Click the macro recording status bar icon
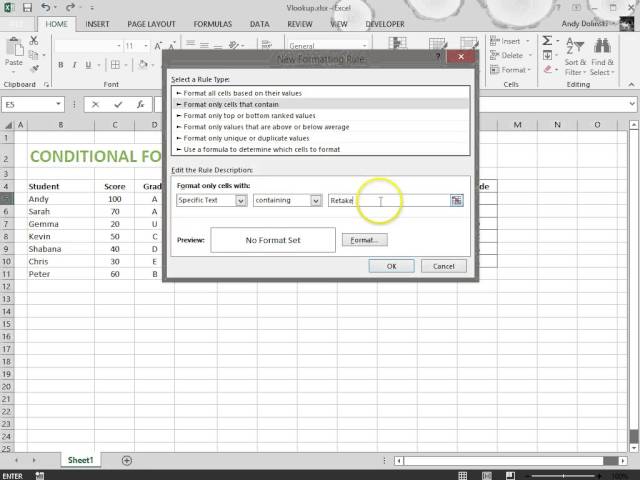Image resolution: width=640 pixels, height=480 pixels. pyautogui.click(x=40, y=476)
